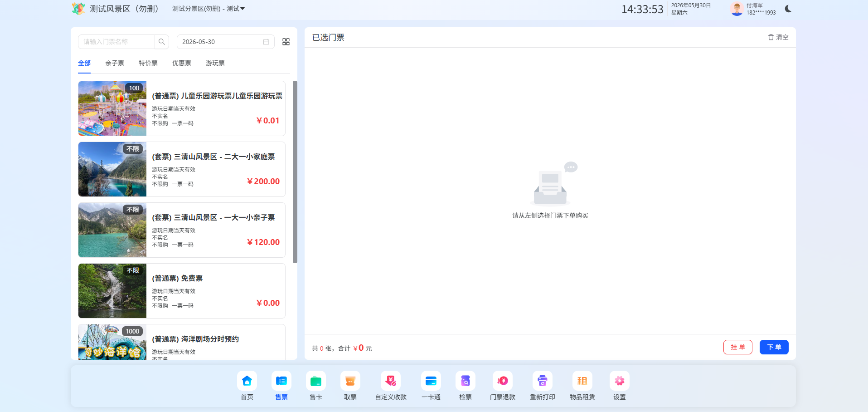Select the 免费票 waterfall thumbnail
This screenshot has height=412, width=868.
[112, 291]
